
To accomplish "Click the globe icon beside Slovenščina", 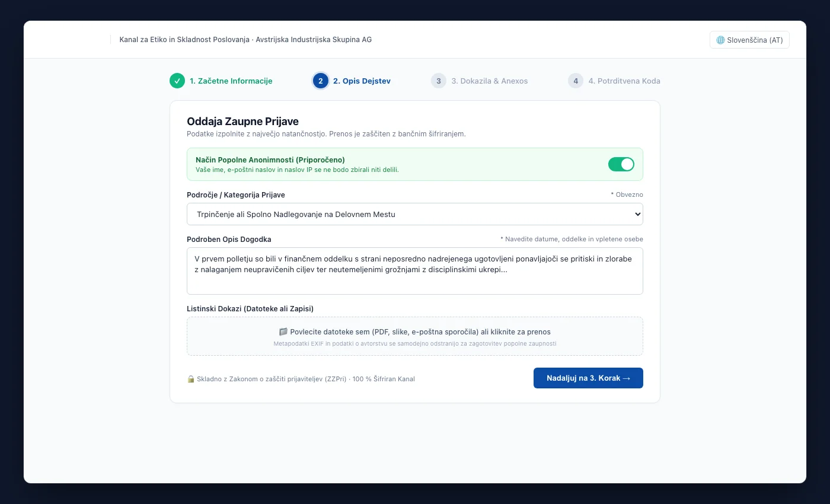I will (720, 40).
